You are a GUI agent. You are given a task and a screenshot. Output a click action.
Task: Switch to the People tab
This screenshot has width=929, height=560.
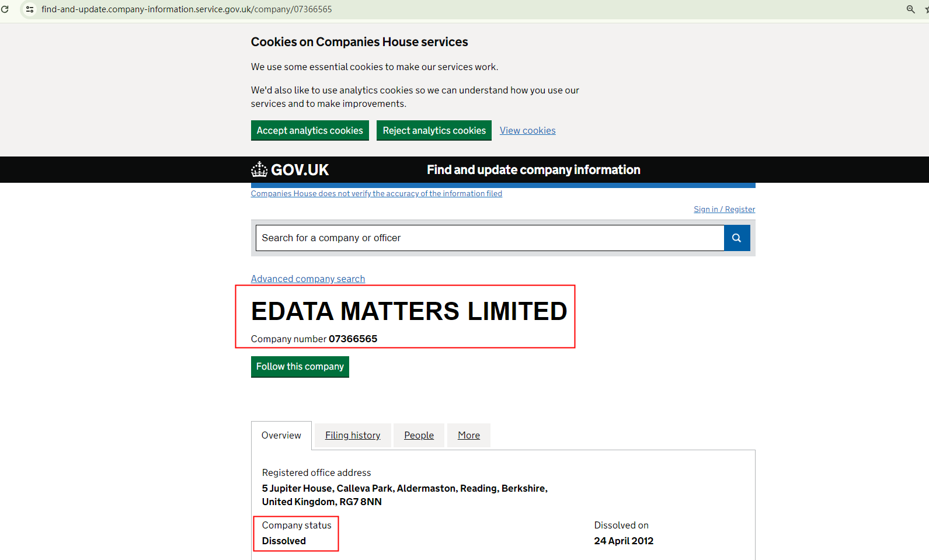(419, 436)
